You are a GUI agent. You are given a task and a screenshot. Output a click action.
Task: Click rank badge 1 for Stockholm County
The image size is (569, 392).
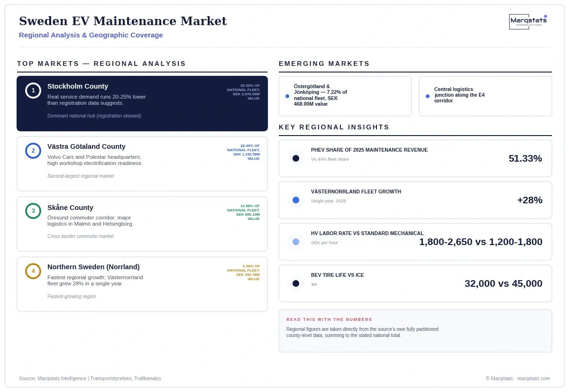point(33,91)
